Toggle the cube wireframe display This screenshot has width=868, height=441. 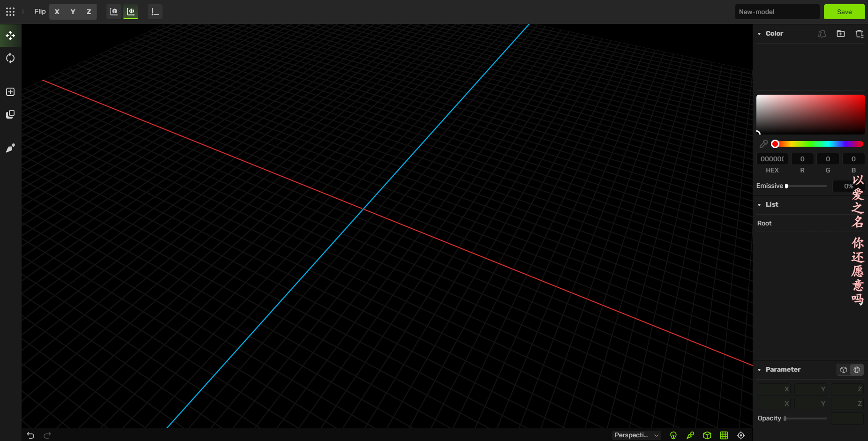point(707,435)
